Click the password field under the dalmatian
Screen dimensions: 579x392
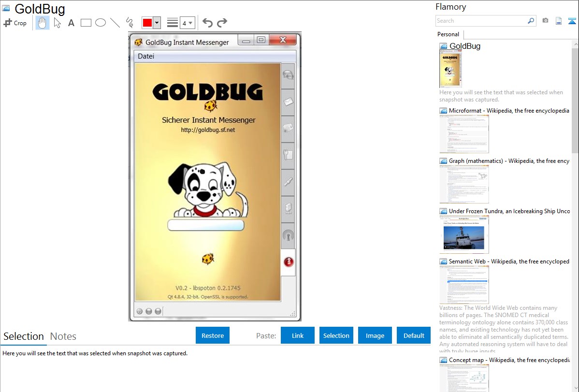pyautogui.click(x=206, y=225)
